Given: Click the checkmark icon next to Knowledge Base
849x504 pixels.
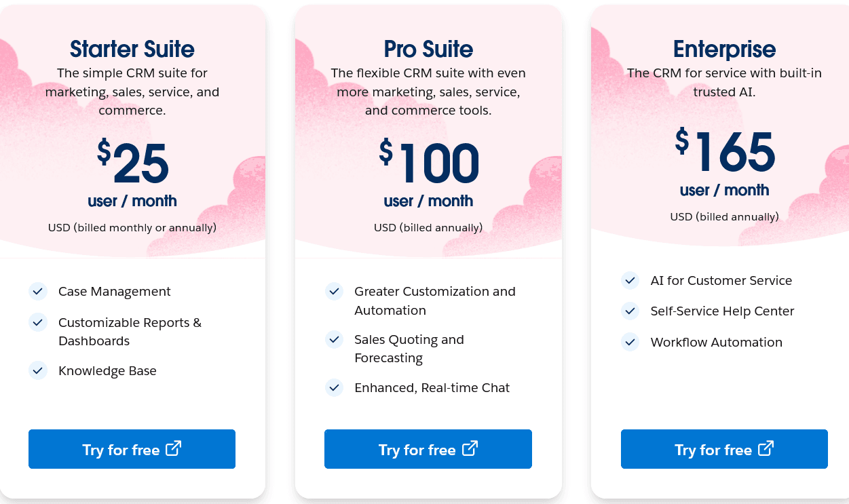Looking at the screenshot, I should point(37,370).
